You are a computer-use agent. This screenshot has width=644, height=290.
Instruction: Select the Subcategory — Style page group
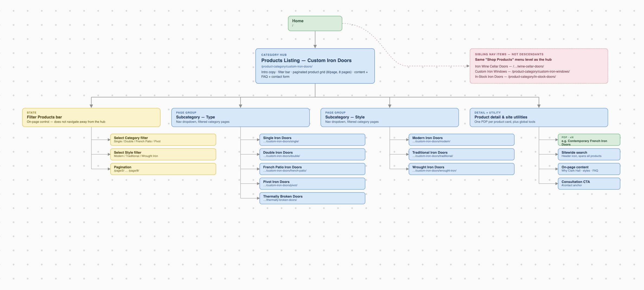pyautogui.click(x=390, y=117)
